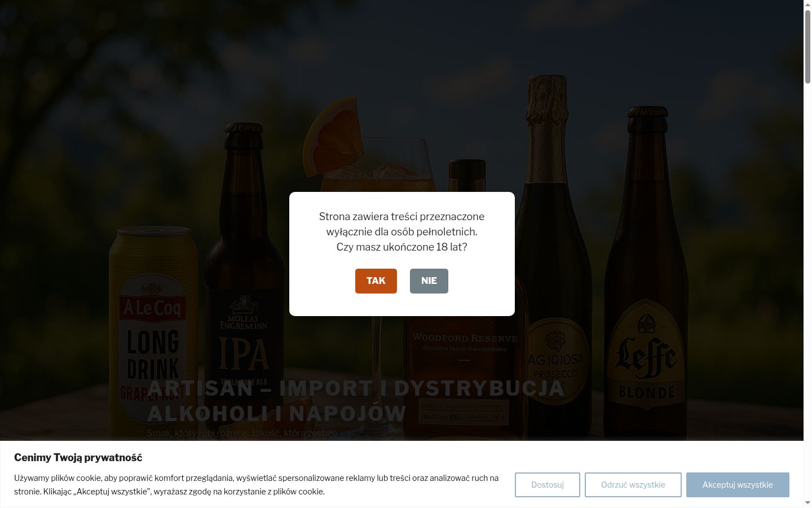Screen dimensions: 812x508
Task: Click the page vertical scrollbar thumb
Action: point(807,47)
